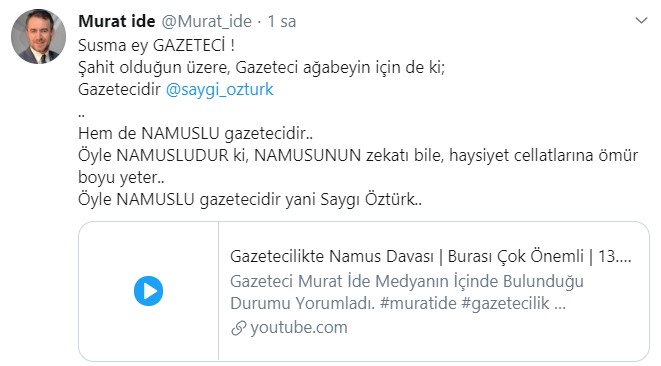Select the 'Susma ey GAZETECİ !' line
The width and height of the screenshot is (661, 366).
[x=156, y=46]
